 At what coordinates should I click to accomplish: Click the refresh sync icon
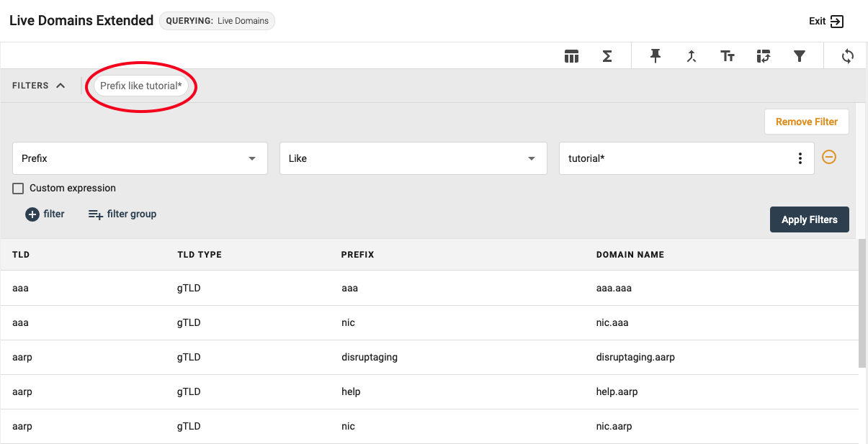point(848,56)
